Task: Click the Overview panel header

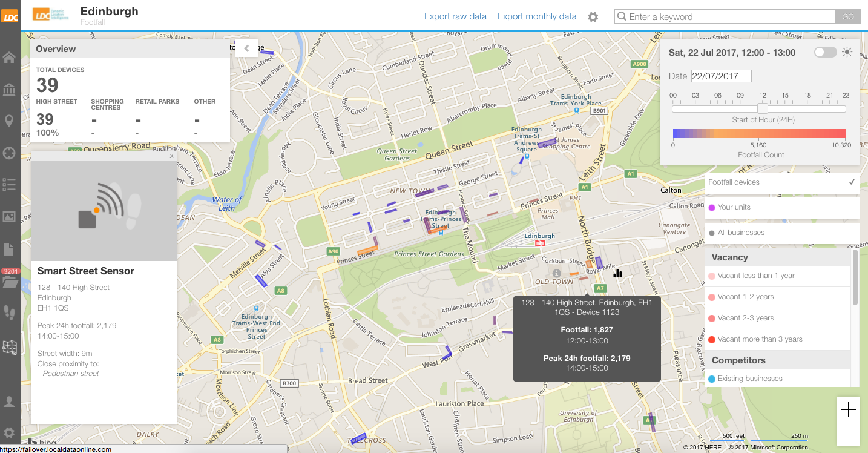Action: (x=130, y=49)
